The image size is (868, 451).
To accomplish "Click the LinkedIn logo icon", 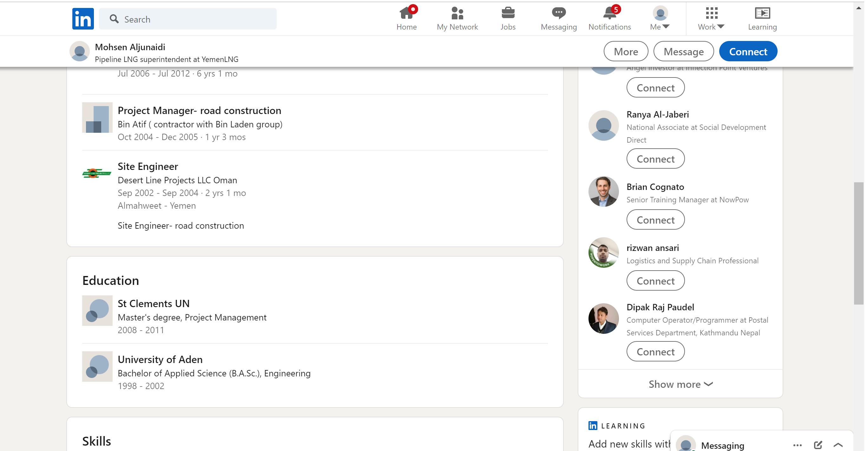I will (83, 18).
